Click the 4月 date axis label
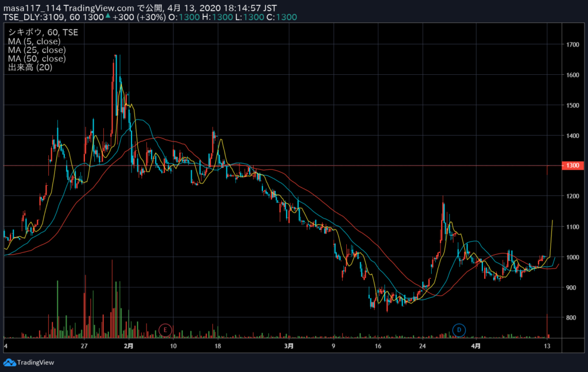The height and width of the screenshot is (372, 588). [x=476, y=346]
